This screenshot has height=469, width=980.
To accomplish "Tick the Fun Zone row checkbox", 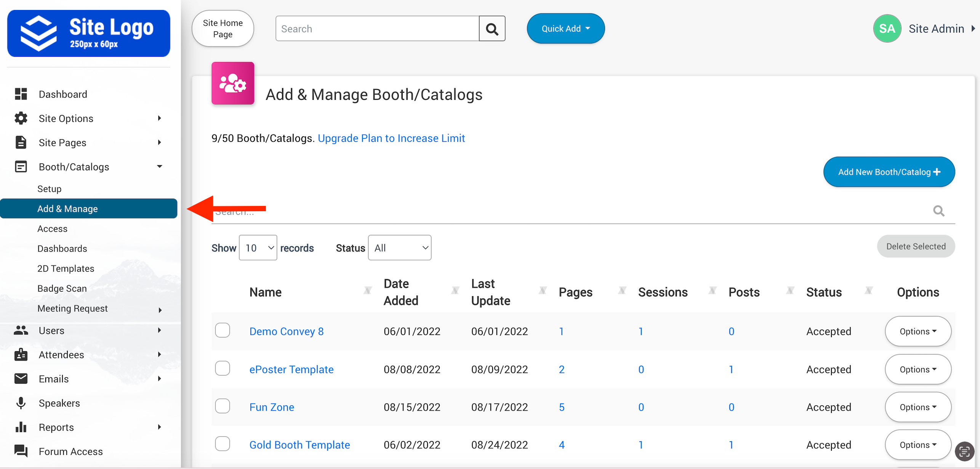I will (x=223, y=406).
